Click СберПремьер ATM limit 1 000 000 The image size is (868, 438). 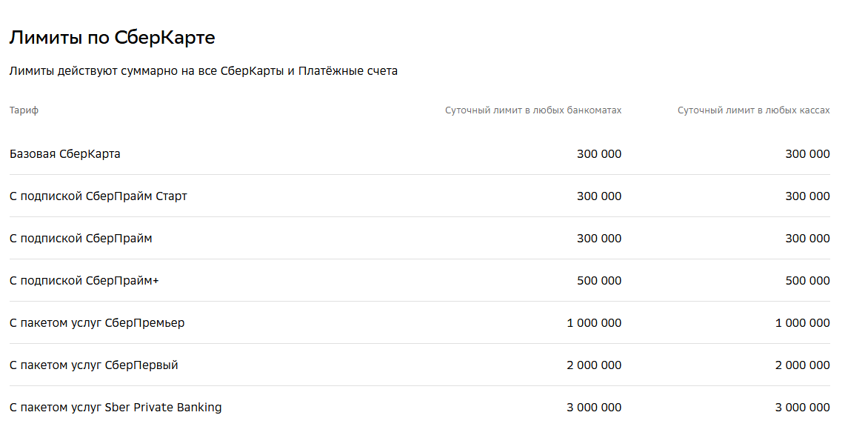(594, 323)
